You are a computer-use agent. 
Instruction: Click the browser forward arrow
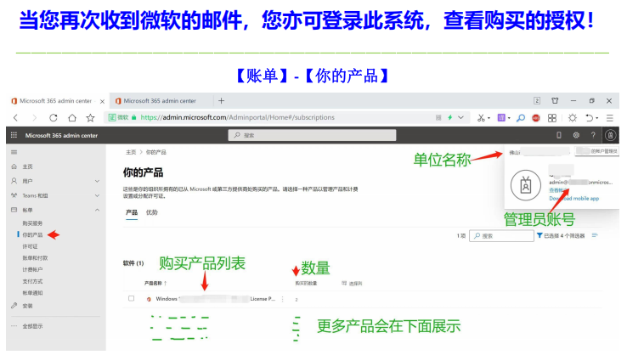(x=34, y=118)
